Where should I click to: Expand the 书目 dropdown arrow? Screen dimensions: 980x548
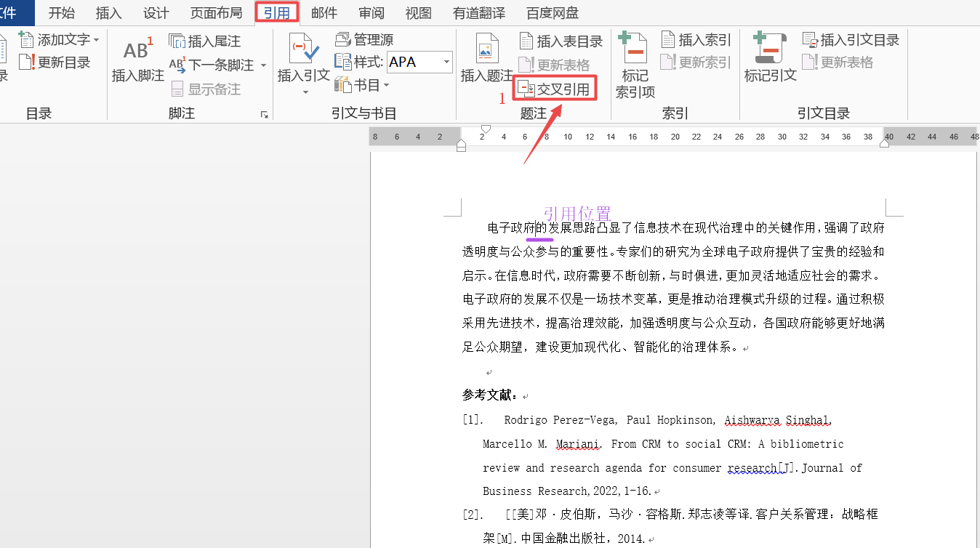click(387, 86)
